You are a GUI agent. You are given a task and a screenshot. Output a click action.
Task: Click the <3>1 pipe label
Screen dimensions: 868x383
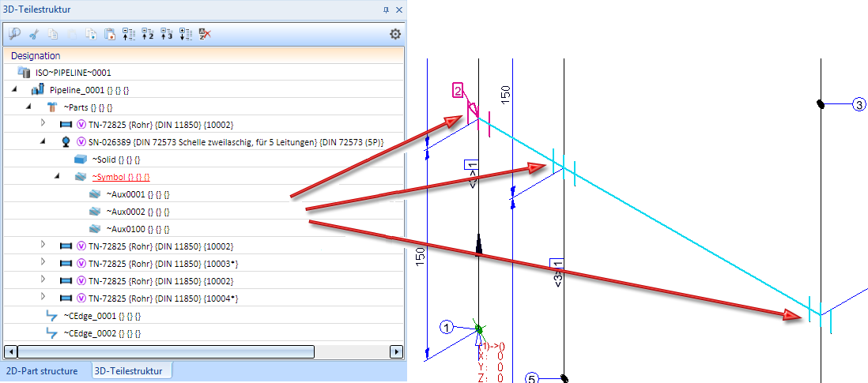[557, 272]
